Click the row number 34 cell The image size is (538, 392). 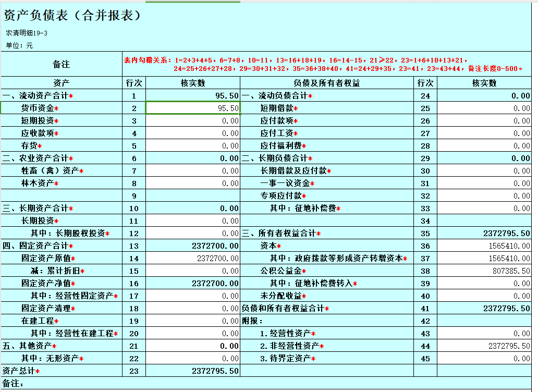pyautogui.click(x=425, y=220)
